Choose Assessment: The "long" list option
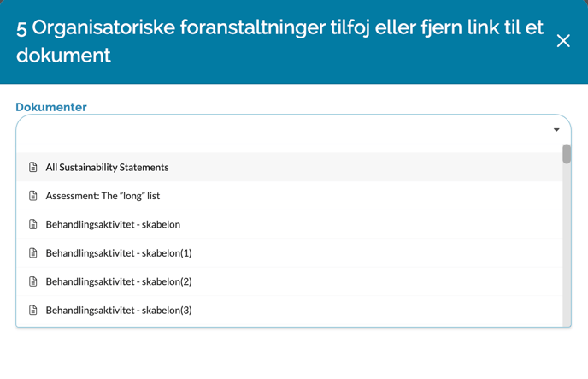 [103, 196]
